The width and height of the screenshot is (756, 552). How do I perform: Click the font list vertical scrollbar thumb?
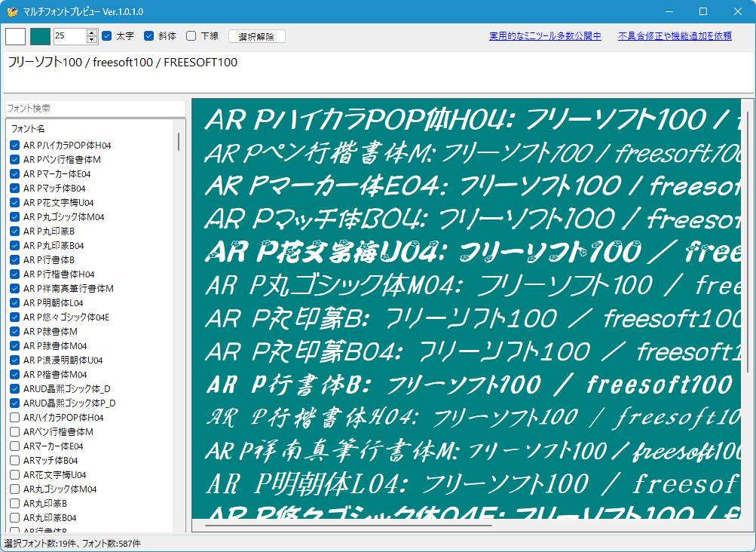pos(179,141)
